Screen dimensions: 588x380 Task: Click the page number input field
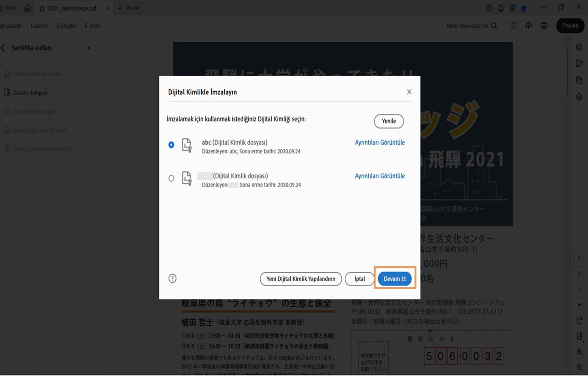coord(580,259)
